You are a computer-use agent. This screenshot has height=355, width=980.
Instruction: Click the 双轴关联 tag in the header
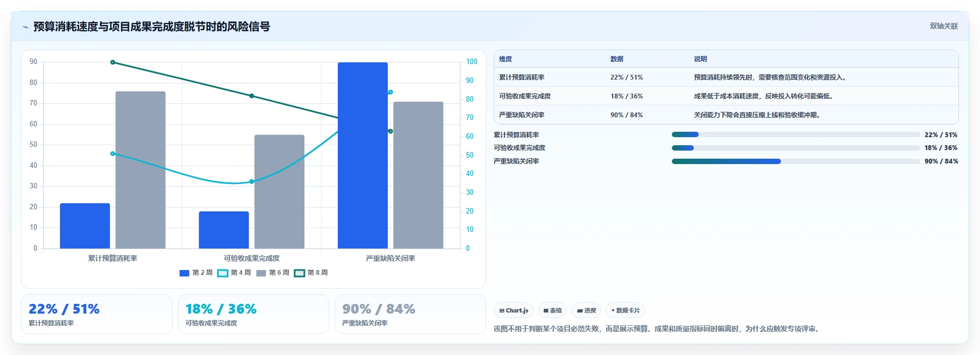pyautogui.click(x=944, y=26)
